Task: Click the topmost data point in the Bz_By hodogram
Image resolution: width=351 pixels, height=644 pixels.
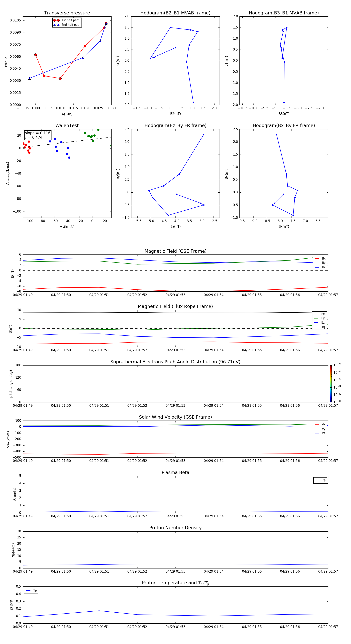Action: pyautogui.click(x=204, y=135)
